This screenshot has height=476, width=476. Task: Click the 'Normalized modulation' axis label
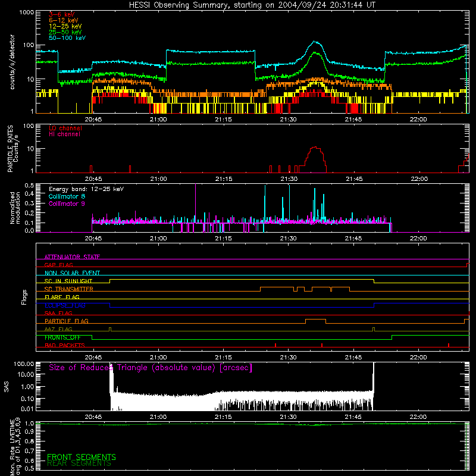(14, 208)
